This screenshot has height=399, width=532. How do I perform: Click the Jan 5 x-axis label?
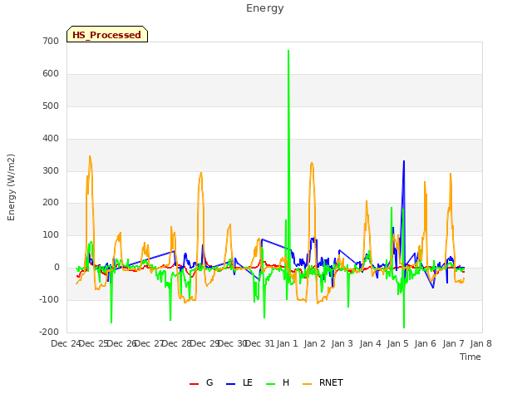[397, 343]
